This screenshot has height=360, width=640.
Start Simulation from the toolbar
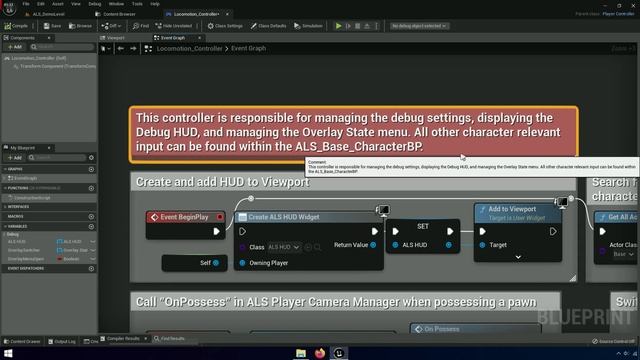[x=308, y=26]
